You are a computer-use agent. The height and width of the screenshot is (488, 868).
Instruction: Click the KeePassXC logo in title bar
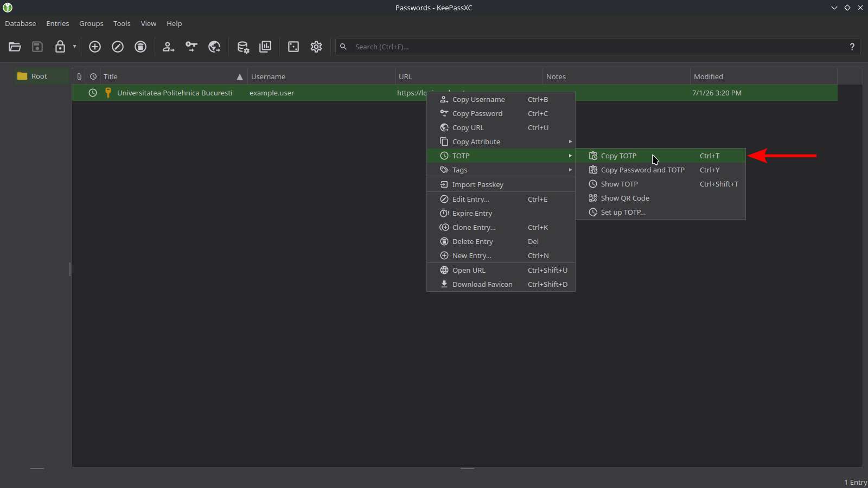point(8,8)
